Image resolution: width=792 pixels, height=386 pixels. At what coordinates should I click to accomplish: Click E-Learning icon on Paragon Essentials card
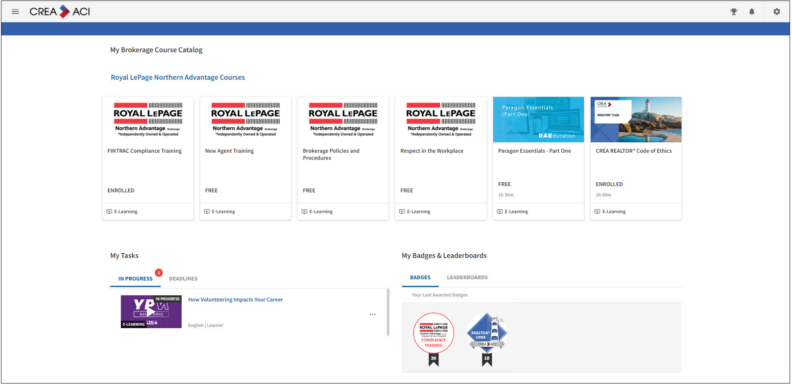click(500, 212)
